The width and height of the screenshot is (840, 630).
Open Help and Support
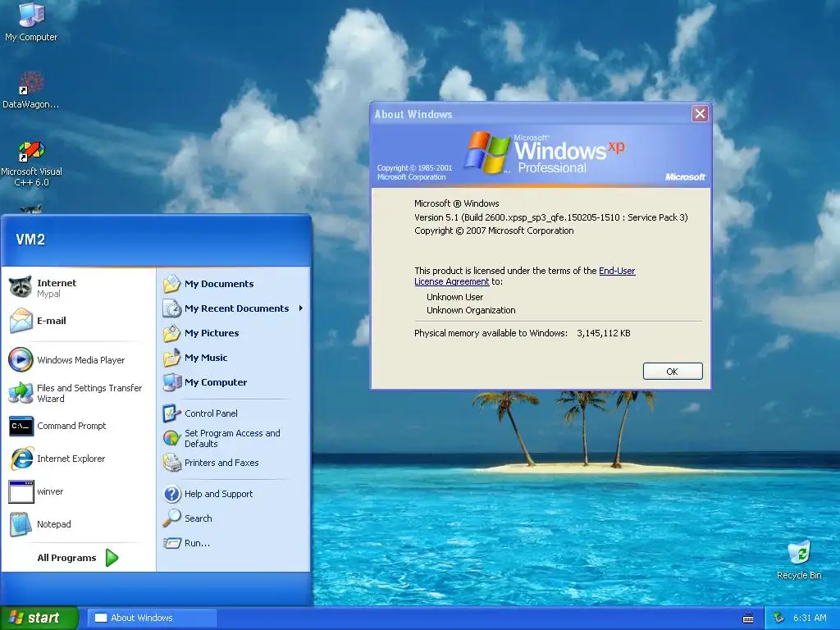(x=234, y=494)
